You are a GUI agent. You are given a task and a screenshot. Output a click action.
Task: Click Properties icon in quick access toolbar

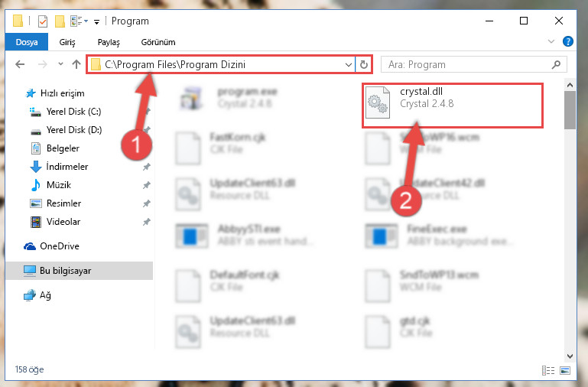[43, 21]
